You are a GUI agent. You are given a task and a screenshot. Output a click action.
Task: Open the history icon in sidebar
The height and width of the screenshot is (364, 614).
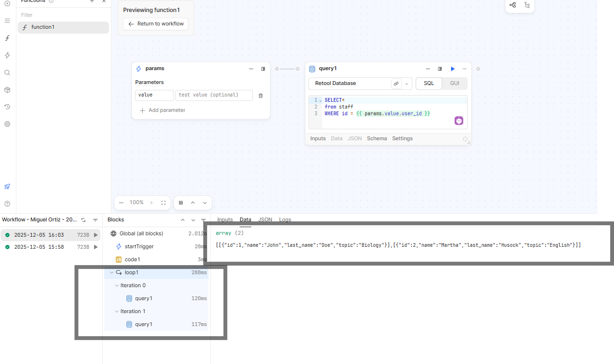tap(7, 107)
